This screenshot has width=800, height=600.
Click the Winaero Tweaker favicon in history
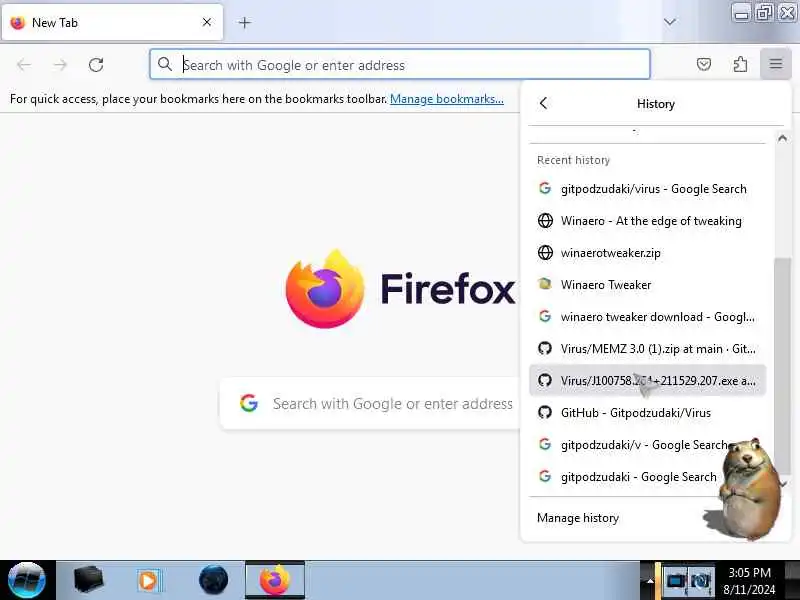tap(545, 284)
